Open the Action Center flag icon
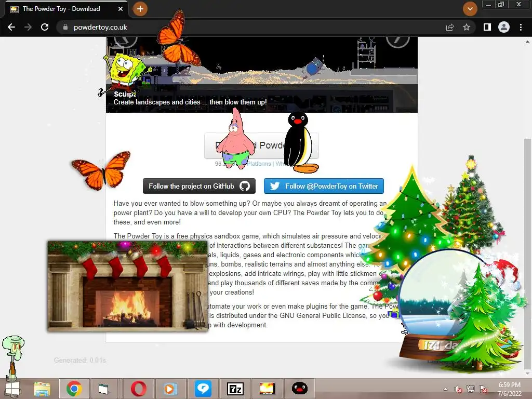Viewport: 532px width, 399px height. 483,389
